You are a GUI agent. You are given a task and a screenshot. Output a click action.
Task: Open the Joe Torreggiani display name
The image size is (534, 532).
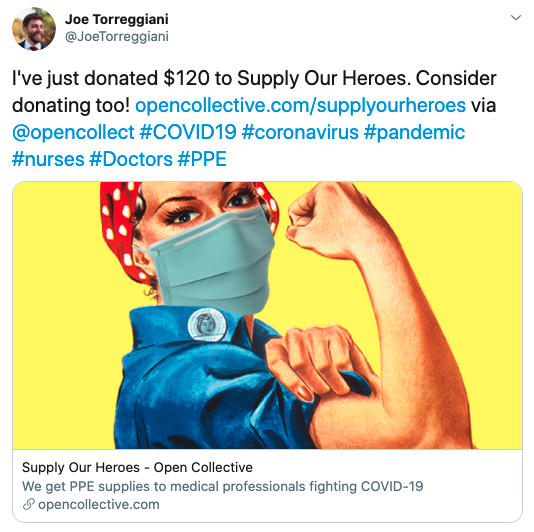click(116, 19)
